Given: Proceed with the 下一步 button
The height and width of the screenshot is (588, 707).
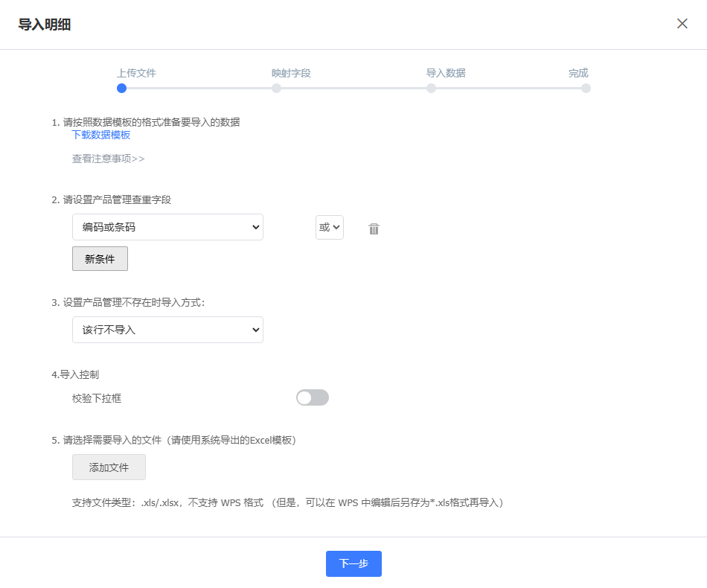Looking at the screenshot, I should (x=353, y=563).
